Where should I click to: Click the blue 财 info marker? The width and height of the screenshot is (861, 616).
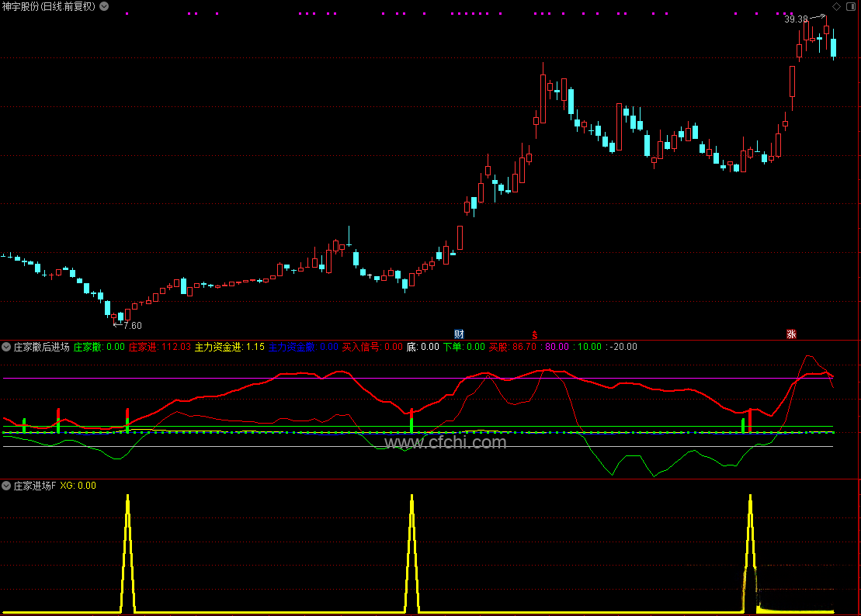(459, 334)
